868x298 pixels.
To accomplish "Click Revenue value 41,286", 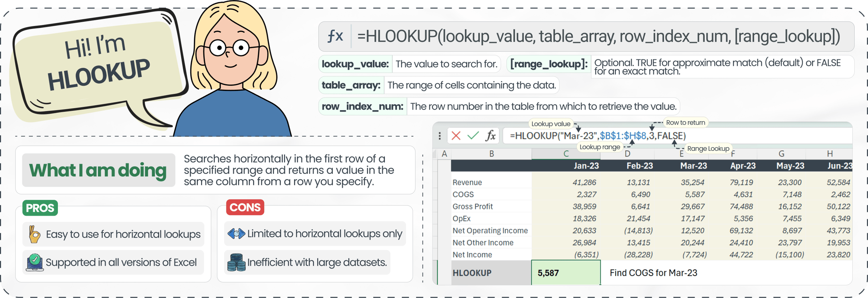I will point(584,182).
